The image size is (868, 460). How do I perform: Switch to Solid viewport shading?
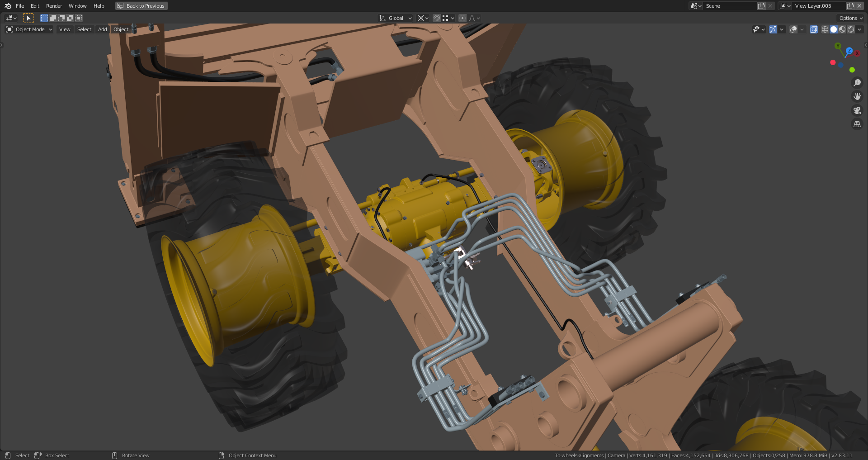(x=834, y=29)
